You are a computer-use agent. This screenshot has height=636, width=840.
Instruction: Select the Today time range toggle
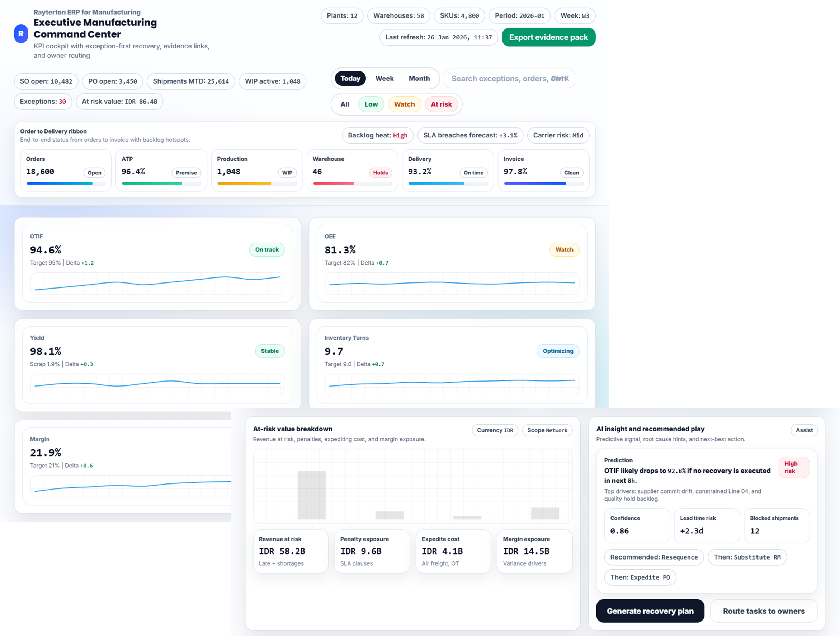(350, 78)
